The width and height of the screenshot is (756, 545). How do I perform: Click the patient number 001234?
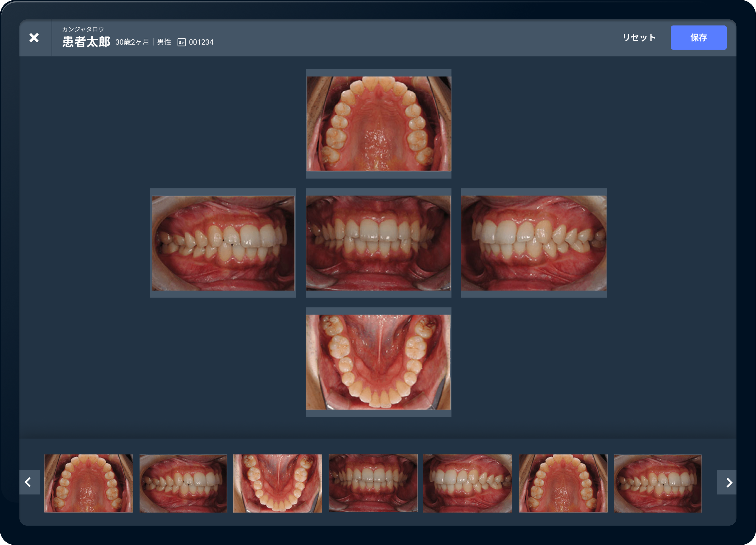point(201,42)
